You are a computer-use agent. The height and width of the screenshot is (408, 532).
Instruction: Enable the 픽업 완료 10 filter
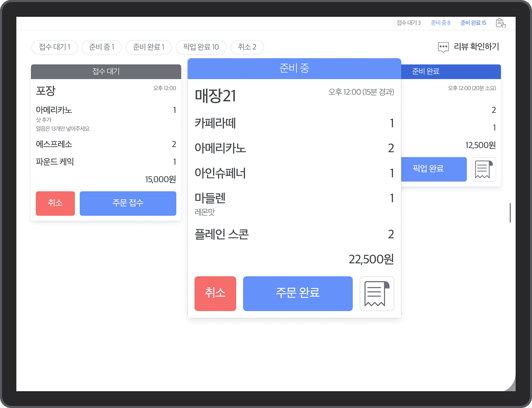(201, 47)
